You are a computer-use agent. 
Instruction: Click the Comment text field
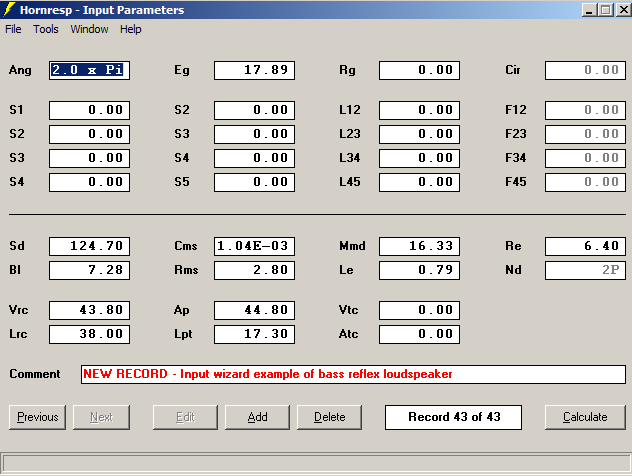[x=353, y=374]
